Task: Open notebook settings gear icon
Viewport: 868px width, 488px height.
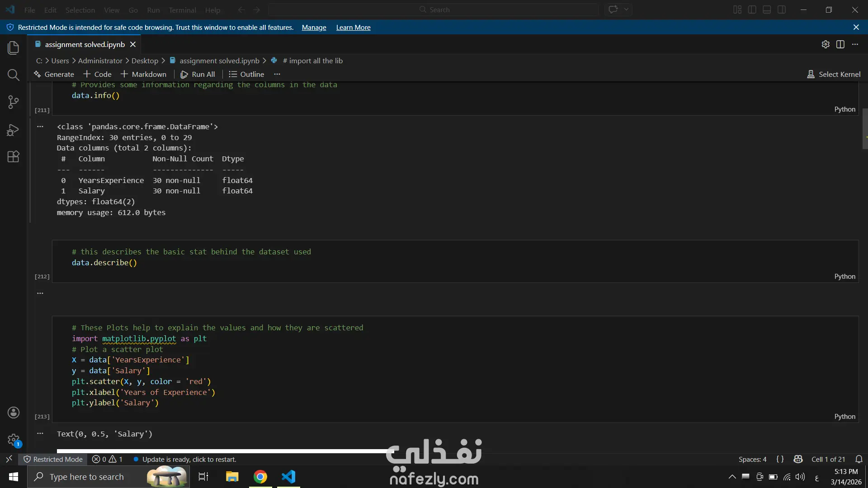Action: [826, 44]
